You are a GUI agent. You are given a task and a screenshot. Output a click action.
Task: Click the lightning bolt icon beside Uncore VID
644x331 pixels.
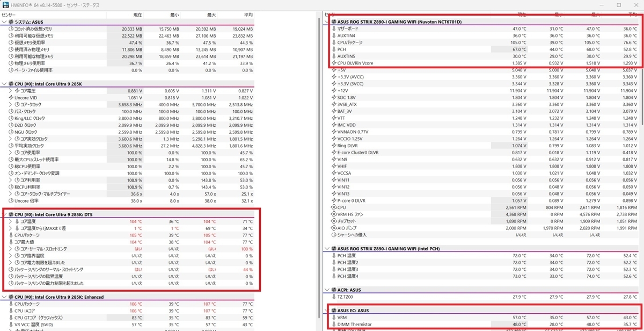[11, 98]
